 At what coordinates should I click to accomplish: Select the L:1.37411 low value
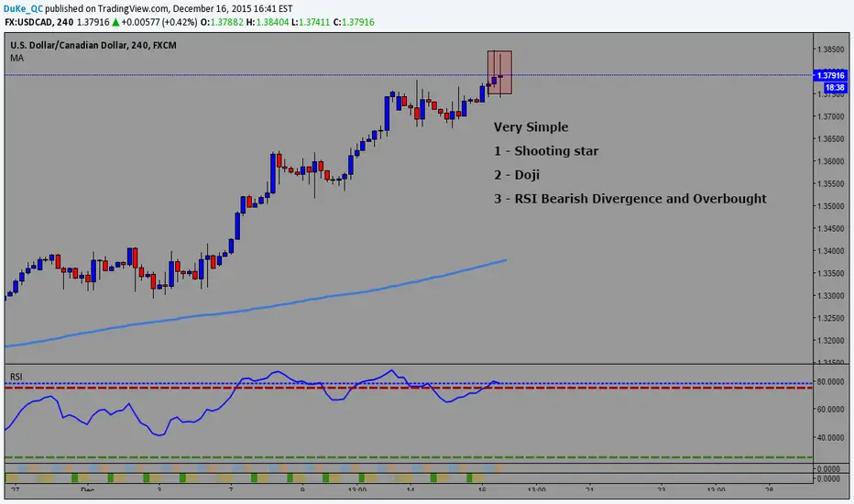[x=311, y=22]
